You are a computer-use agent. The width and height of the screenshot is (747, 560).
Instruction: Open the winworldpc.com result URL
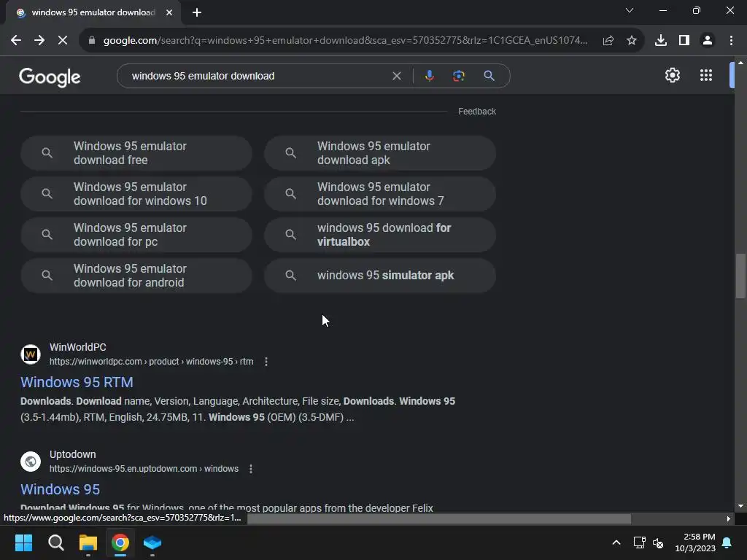152,362
